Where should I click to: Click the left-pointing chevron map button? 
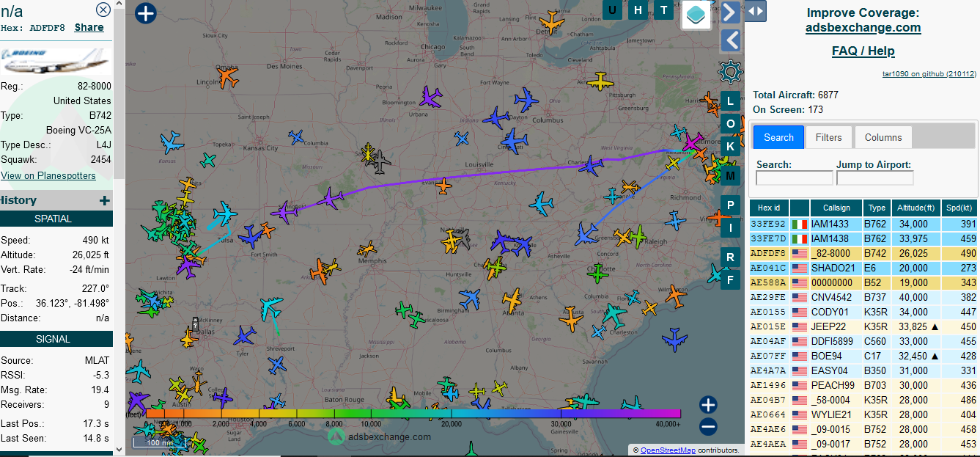(730, 40)
